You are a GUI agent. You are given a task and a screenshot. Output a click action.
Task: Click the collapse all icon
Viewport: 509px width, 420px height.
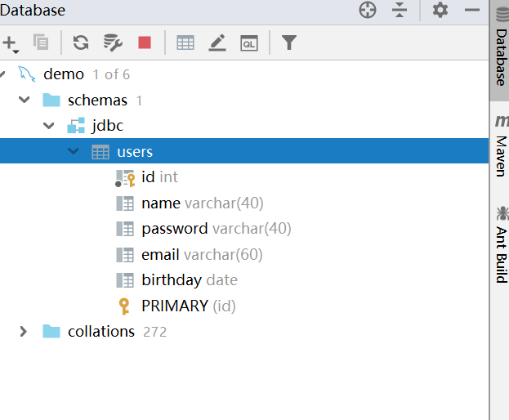(399, 10)
